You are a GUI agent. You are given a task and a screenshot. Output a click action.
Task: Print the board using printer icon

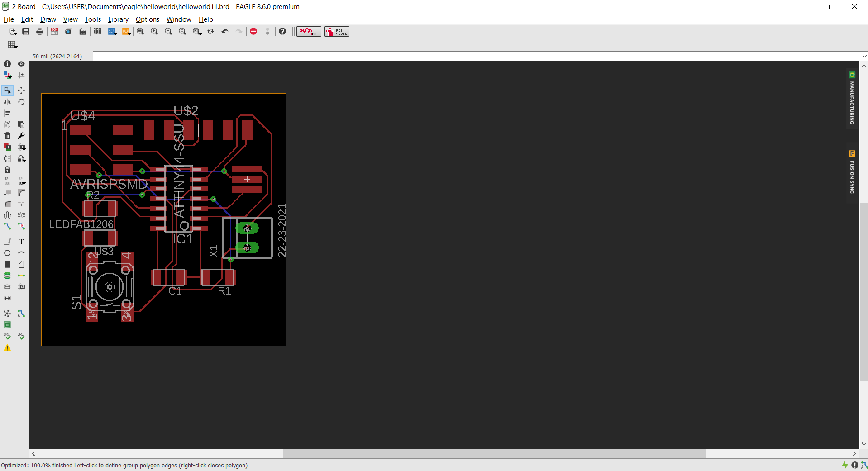click(40, 31)
